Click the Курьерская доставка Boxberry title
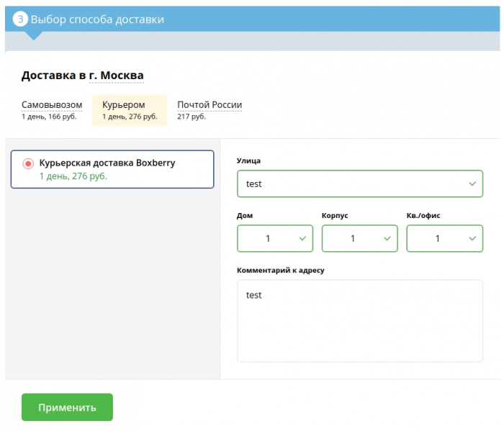This screenshot has height=431, width=504. (x=107, y=163)
